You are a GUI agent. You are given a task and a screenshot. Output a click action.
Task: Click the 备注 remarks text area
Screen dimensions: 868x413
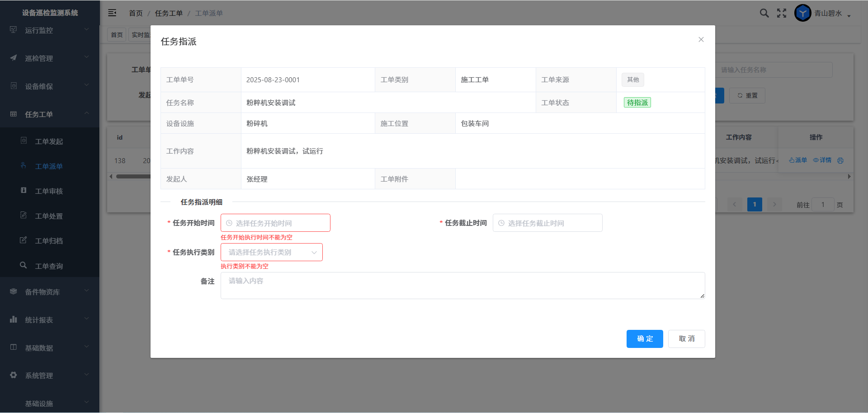(462, 286)
